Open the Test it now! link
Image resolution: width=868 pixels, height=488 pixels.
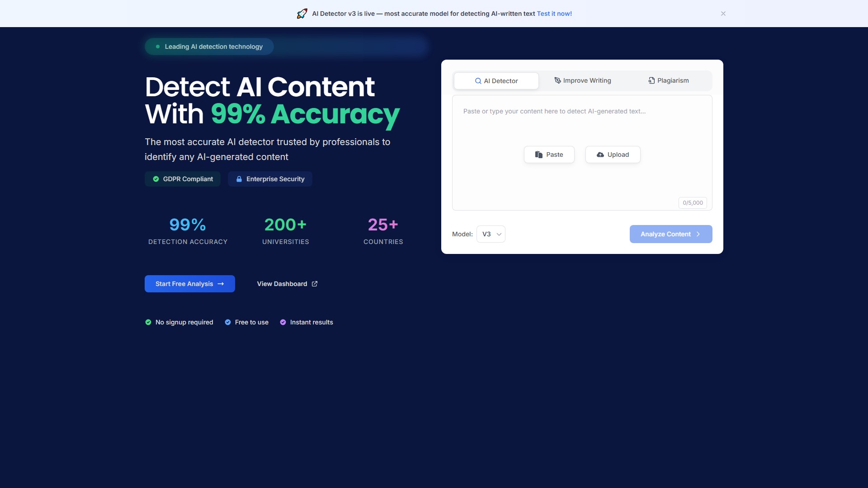[554, 14]
